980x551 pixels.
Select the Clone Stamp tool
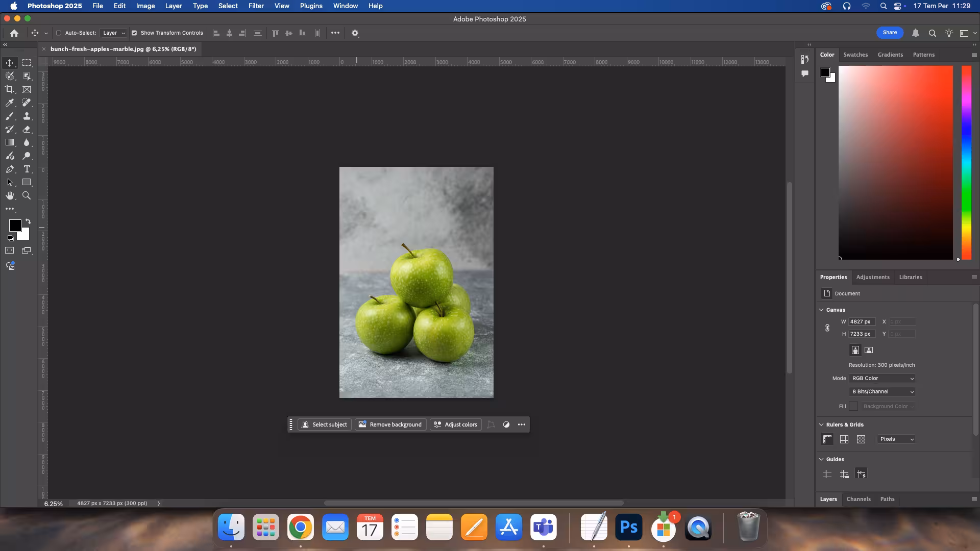[27, 116]
